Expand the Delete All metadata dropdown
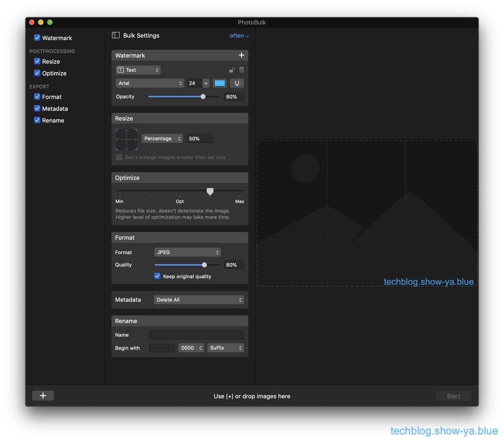The image size is (504, 440). click(x=199, y=300)
